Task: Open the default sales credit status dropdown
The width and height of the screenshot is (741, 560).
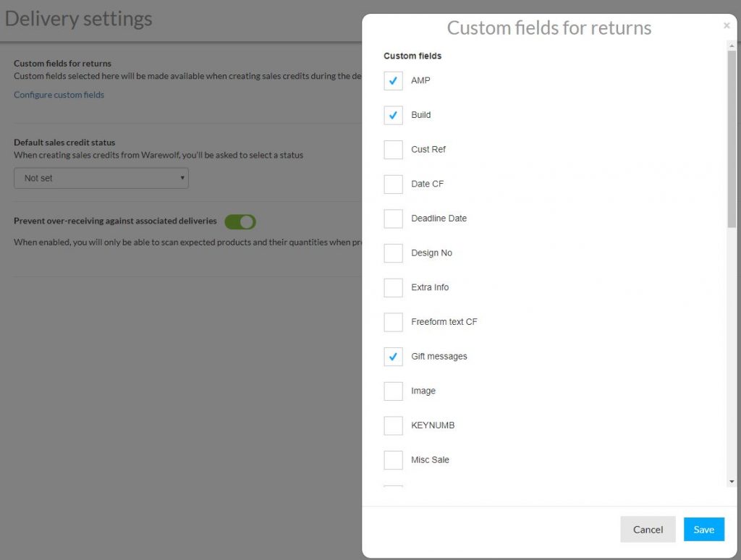Action: (x=101, y=177)
